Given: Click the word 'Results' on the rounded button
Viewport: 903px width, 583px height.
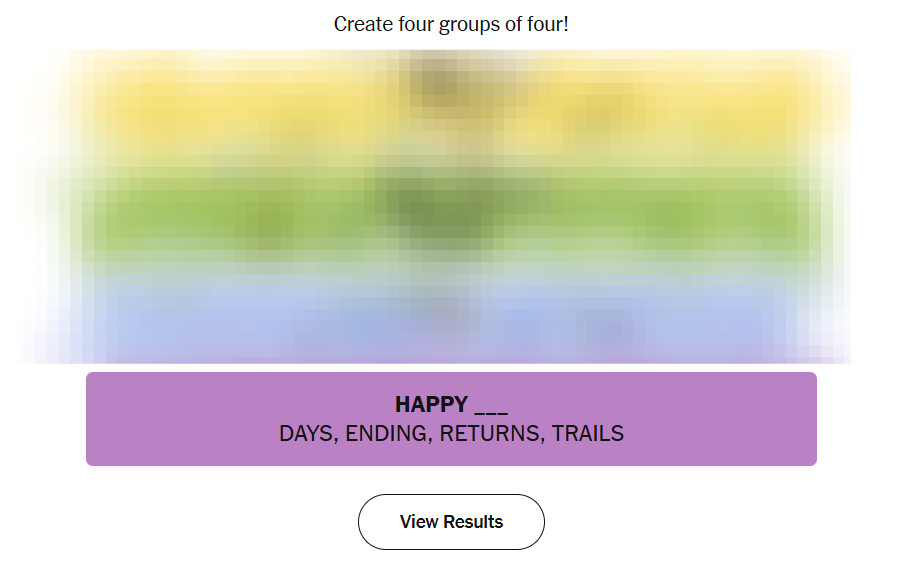Looking at the screenshot, I should click(x=474, y=522).
